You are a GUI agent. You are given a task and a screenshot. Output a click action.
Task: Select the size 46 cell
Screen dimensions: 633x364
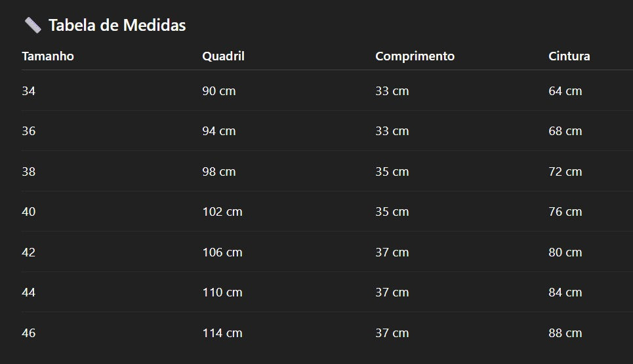(x=29, y=333)
